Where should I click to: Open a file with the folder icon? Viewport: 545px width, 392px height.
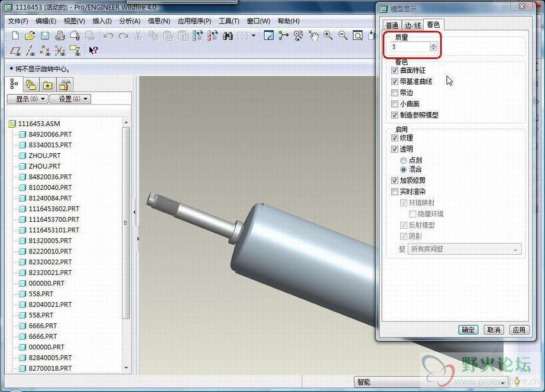tap(30, 35)
